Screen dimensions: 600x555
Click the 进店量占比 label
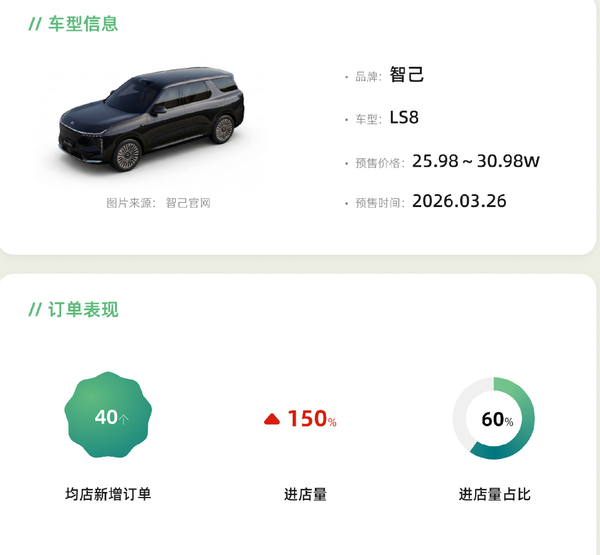tap(494, 494)
